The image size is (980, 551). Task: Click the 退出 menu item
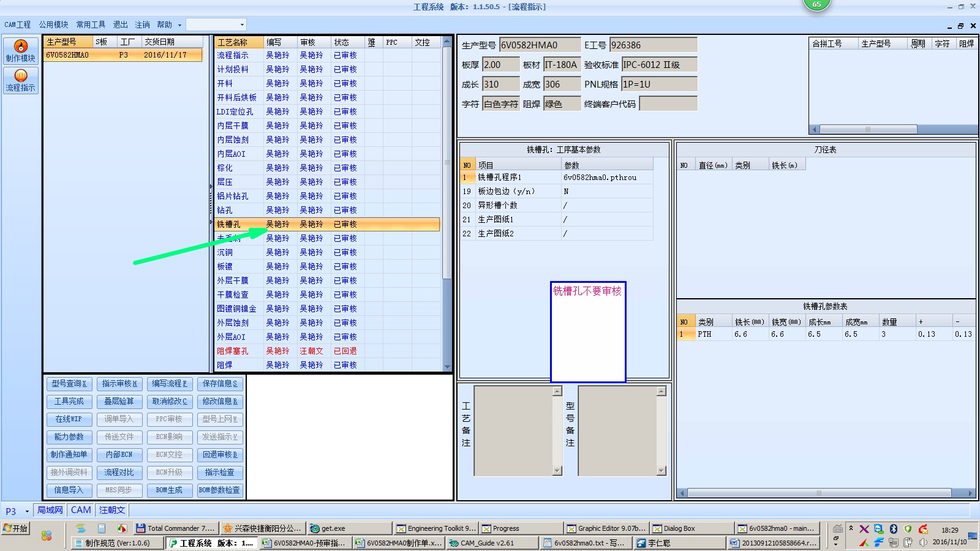pyautogui.click(x=120, y=24)
